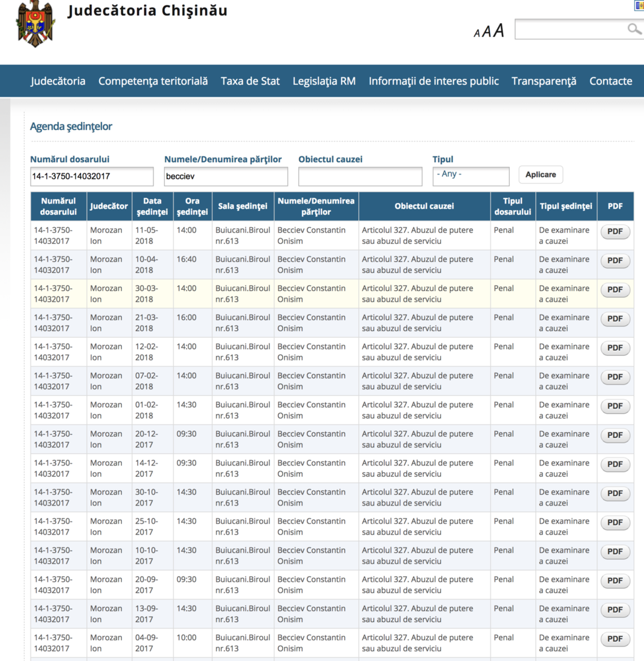The height and width of the screenshot is (661, 644).
Task: Open PDF for the 04-09-2017 hearing
Action: point(615,639)
